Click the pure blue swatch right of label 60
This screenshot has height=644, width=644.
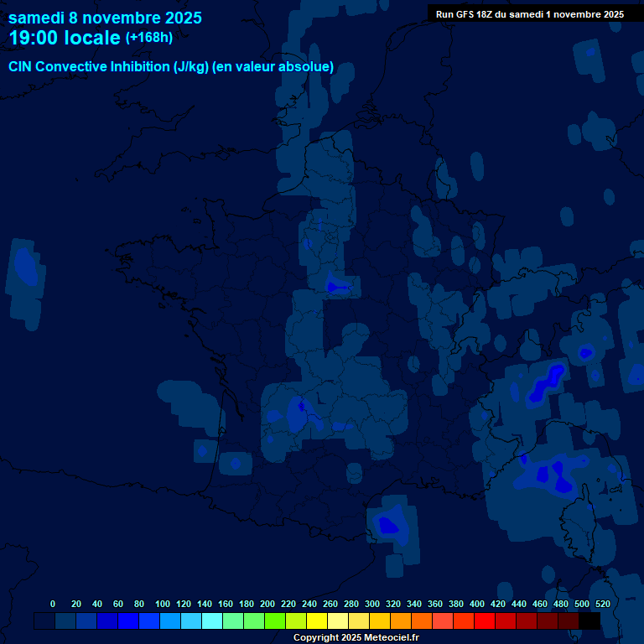pyautogui.click(x=128, y=621)
